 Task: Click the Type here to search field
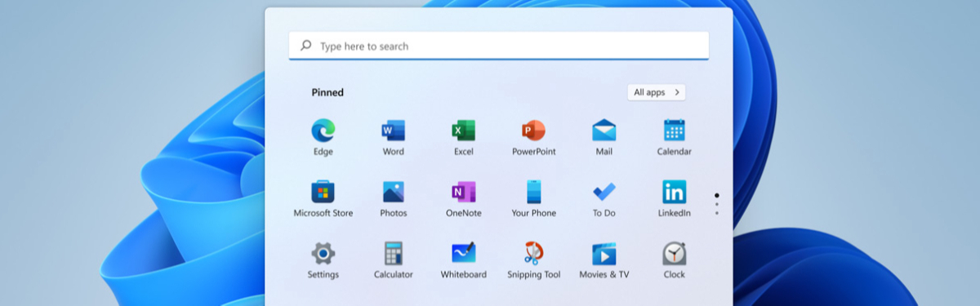pyautogui.click(x=499, y=46)
